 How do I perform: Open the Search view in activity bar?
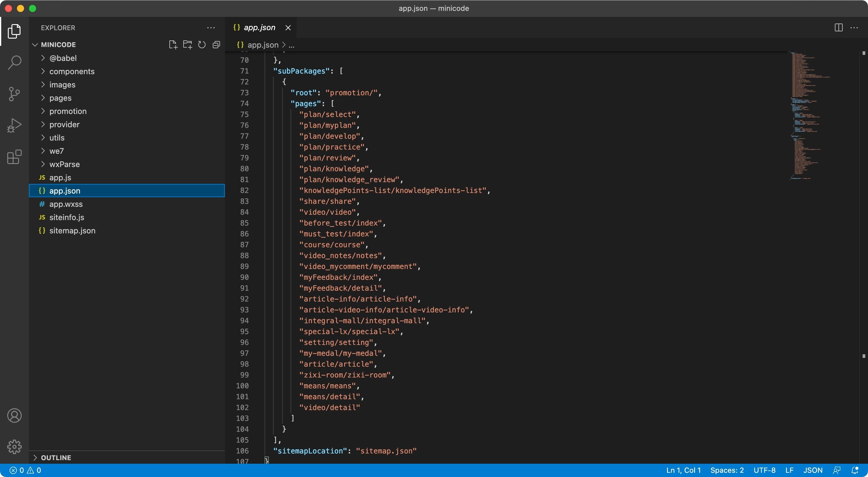[x=14, y=62]
